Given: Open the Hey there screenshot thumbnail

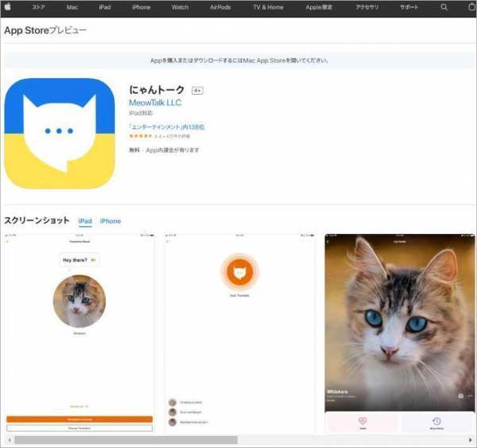Looking at the screenshot, I should click(x=79, y=333).
